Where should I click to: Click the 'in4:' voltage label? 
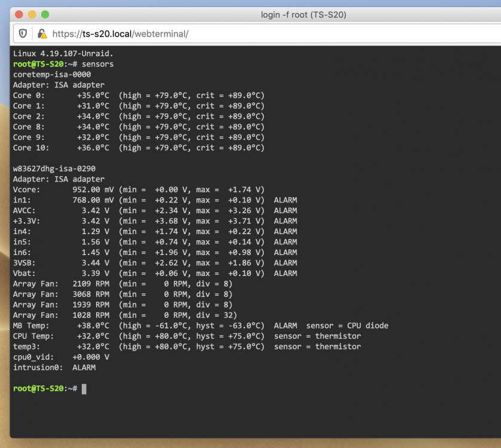[22, 231]
